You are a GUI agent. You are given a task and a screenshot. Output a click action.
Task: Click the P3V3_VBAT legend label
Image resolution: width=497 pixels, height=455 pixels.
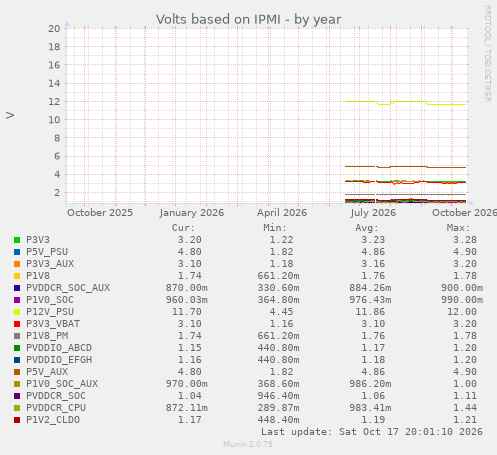click(53, 324)
